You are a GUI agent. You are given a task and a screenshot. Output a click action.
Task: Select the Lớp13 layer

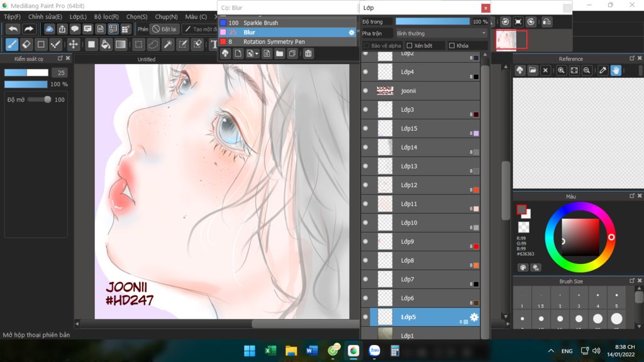pyautogui.click(x=421, y=166)
